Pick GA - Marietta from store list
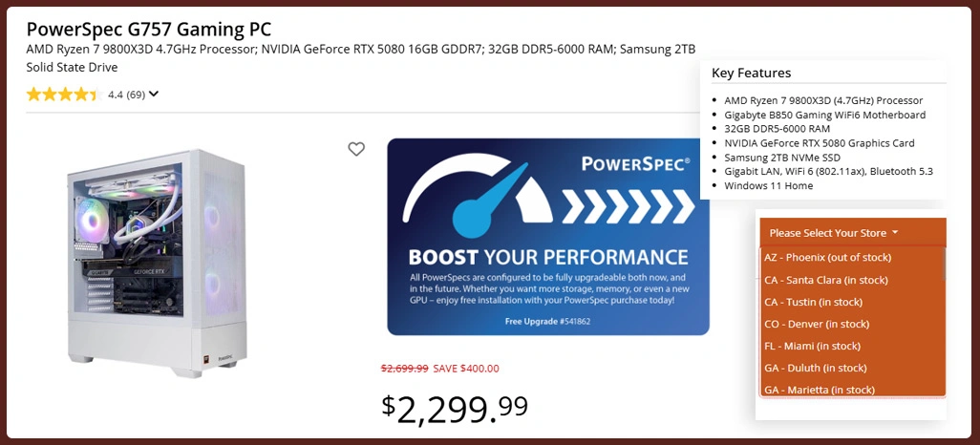 [x=819, y=389]
